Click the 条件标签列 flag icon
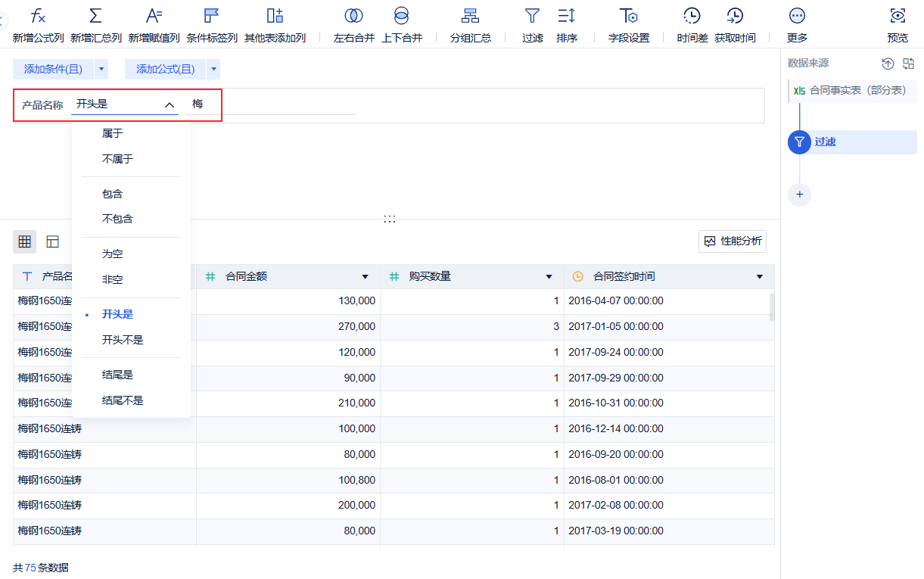The height and width of the screenshot is (579, 924). point(212,16)
